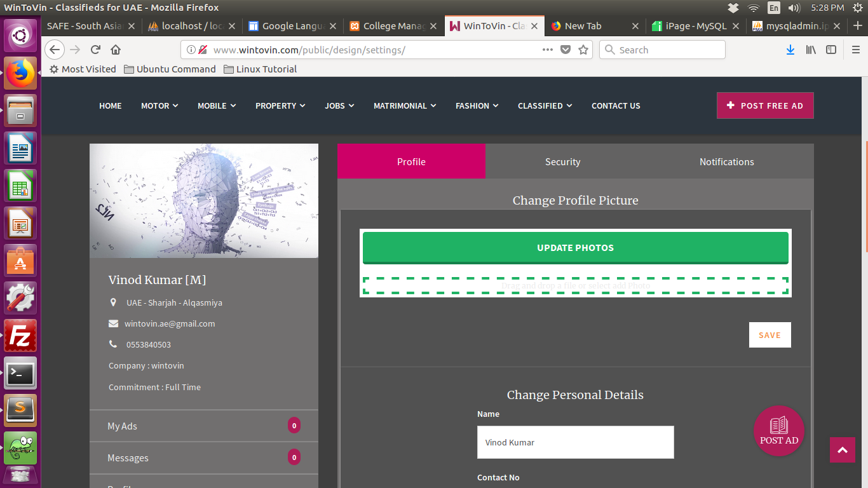Open page actions three-dot menu

(x=547, y=50)
